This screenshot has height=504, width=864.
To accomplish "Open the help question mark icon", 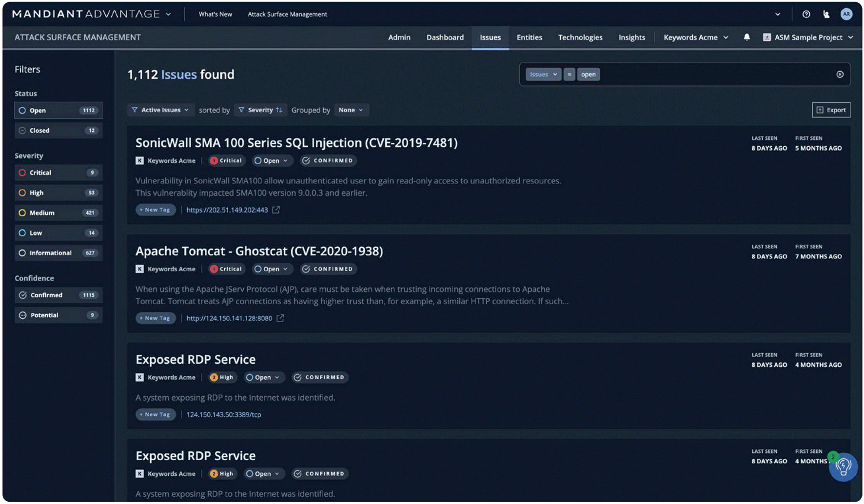I will (806, 14).
